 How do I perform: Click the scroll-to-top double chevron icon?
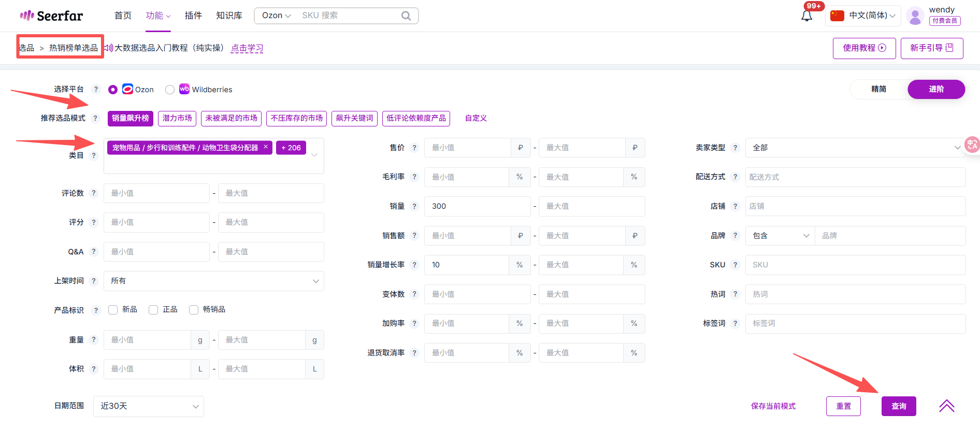click(x=946, y=406)
